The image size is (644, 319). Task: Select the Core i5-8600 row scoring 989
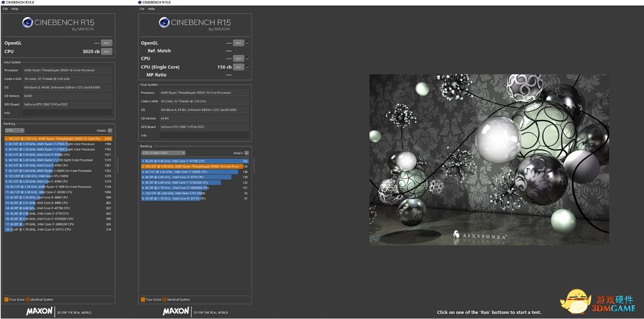(x=59, y=197)
